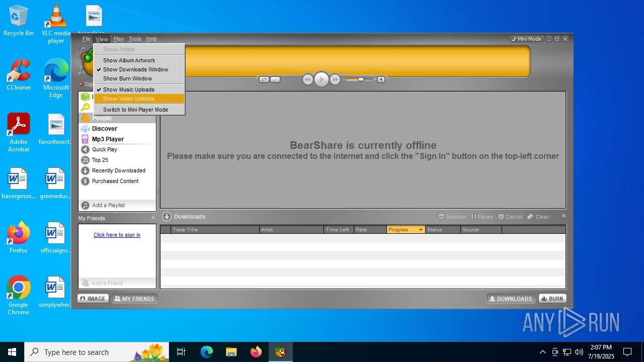Skip to the previous track

click(308, 79)
